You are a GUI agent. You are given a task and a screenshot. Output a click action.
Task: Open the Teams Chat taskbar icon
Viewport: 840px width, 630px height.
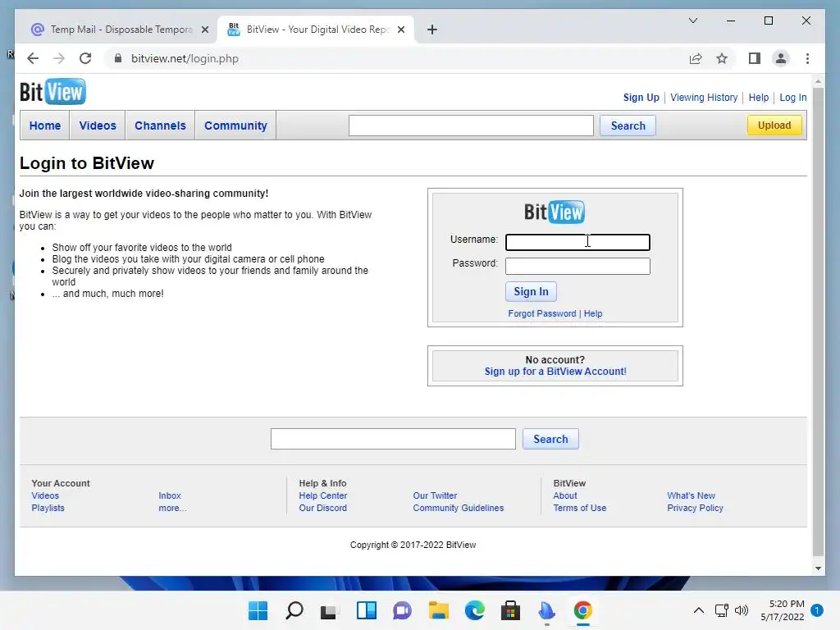tap(402, 610)
